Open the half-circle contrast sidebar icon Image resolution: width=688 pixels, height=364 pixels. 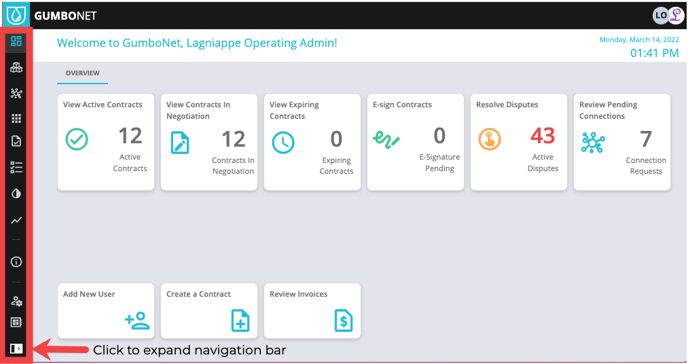tap(16, 193)
